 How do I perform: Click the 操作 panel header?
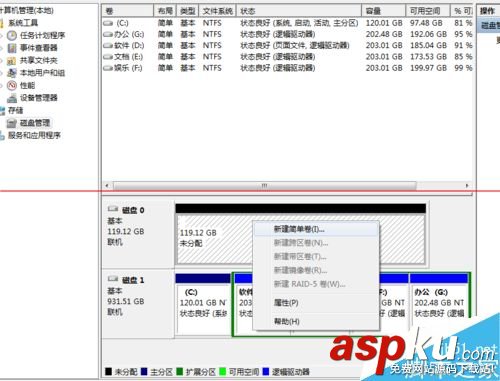point(489,11)
